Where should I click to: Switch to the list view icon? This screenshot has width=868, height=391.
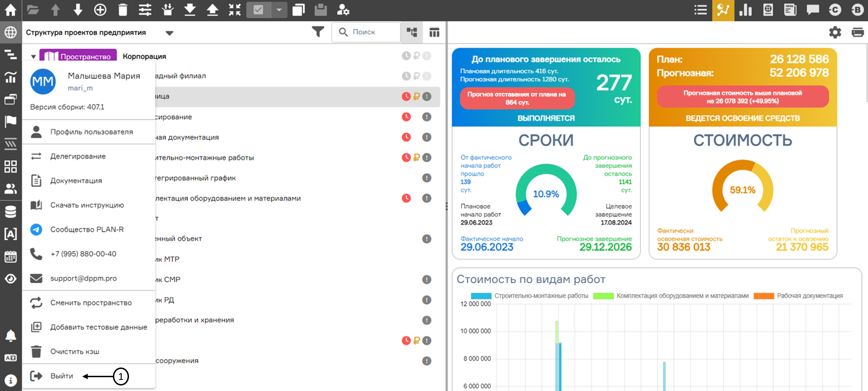(x=700, y=10)
